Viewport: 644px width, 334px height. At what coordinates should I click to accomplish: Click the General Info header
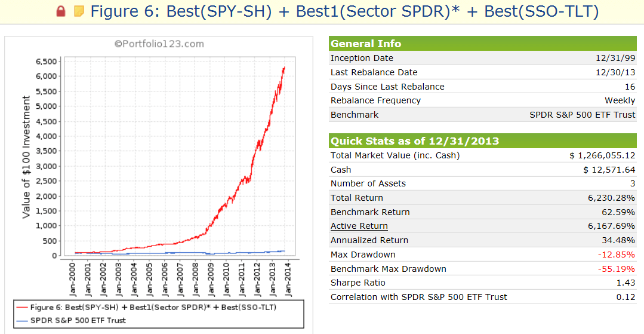click(x=483, y=44)
